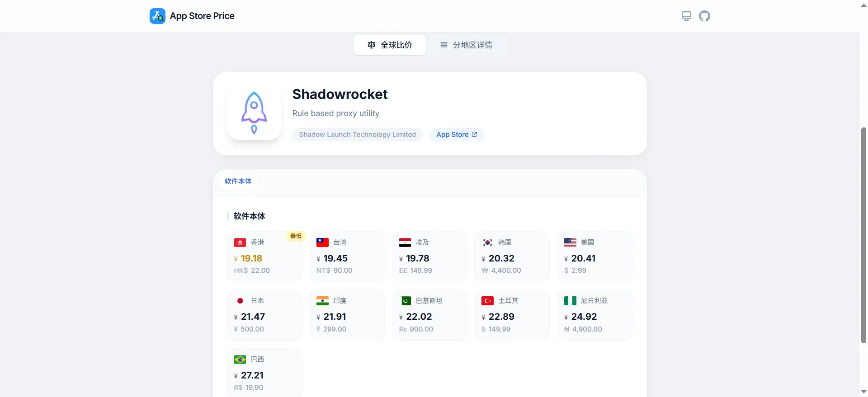The image size is (868, 397).
Task: Click the Rs 900.00 local price
Action: pyautogui.click(x=416, y=329)
